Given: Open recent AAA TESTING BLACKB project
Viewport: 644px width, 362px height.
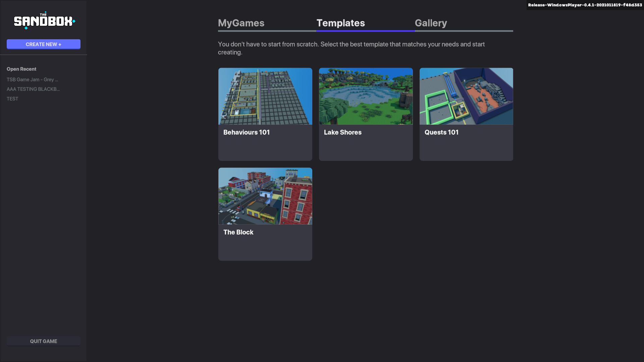Looking at the screenshot, I should pyautogui.click(x=33, y=89).
